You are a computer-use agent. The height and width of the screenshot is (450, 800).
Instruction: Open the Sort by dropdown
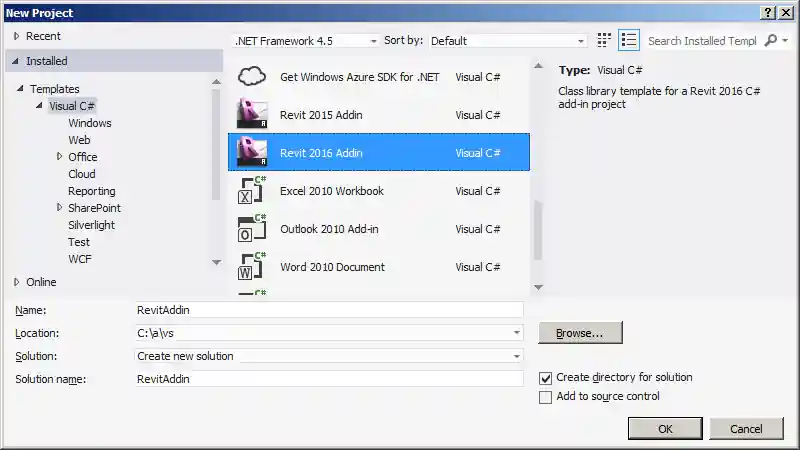pyautogui.click(x=507, y=41)
